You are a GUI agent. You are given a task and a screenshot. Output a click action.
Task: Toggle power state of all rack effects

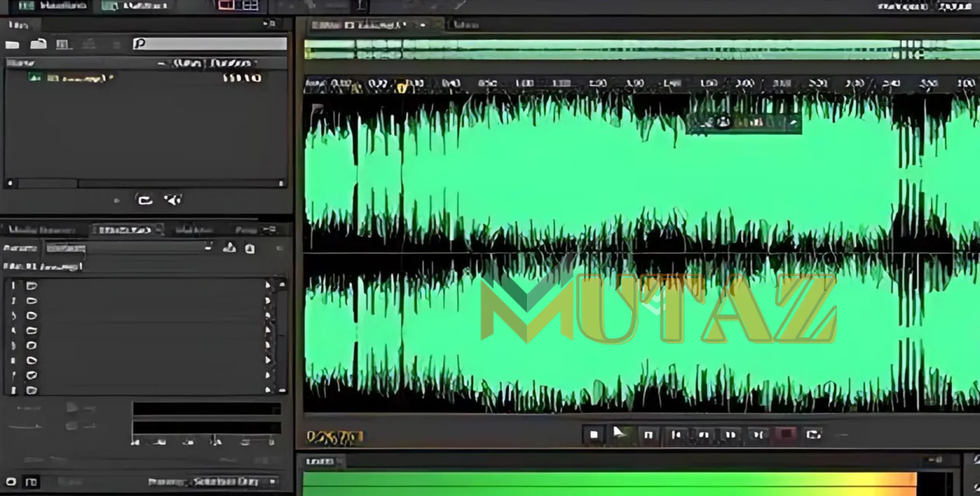pyautogui.click(x=11, y=481)
